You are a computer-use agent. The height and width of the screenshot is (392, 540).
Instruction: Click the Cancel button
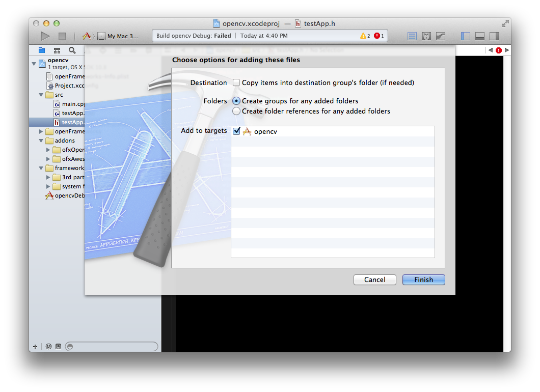(375, 280)
